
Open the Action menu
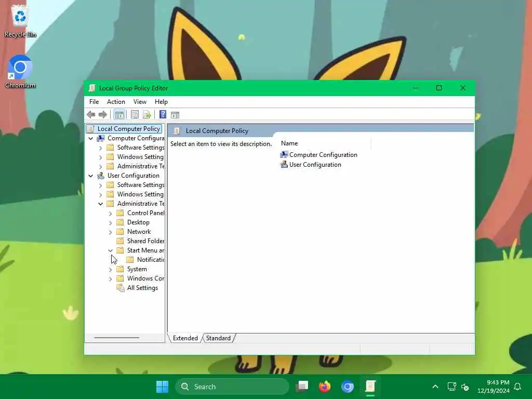[116, 102]
